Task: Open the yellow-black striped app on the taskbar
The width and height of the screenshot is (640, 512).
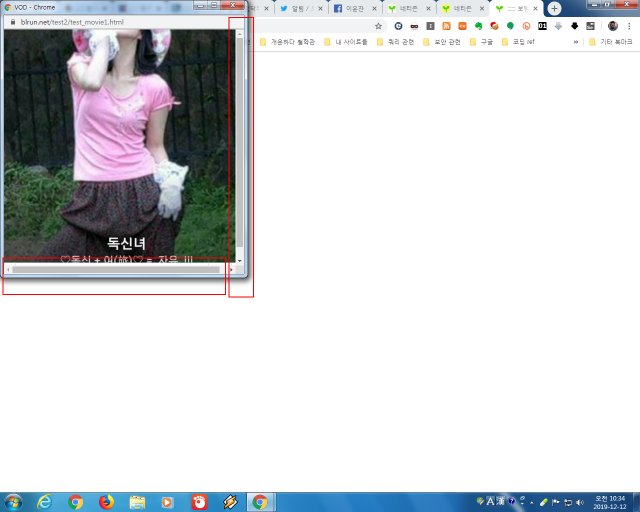Action: 231,502
